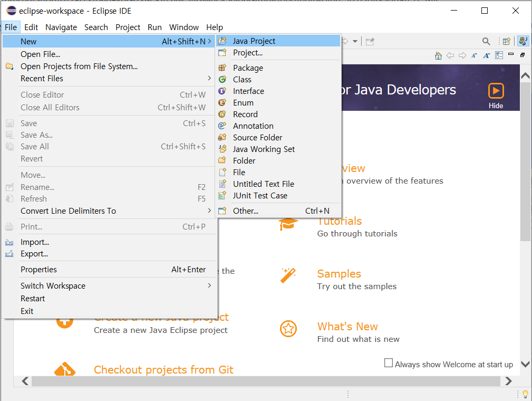Choose Record from the New submenu
This screenshot has width=532, height=401.
278,114
